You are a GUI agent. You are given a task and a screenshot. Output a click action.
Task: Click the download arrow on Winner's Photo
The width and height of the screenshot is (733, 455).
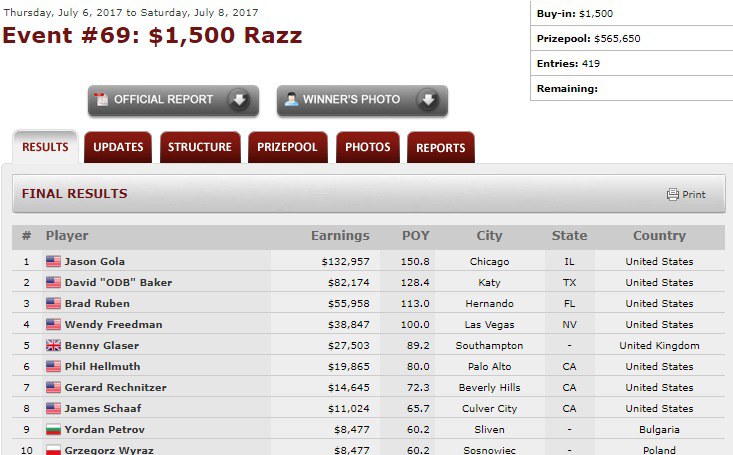point(427,100)
